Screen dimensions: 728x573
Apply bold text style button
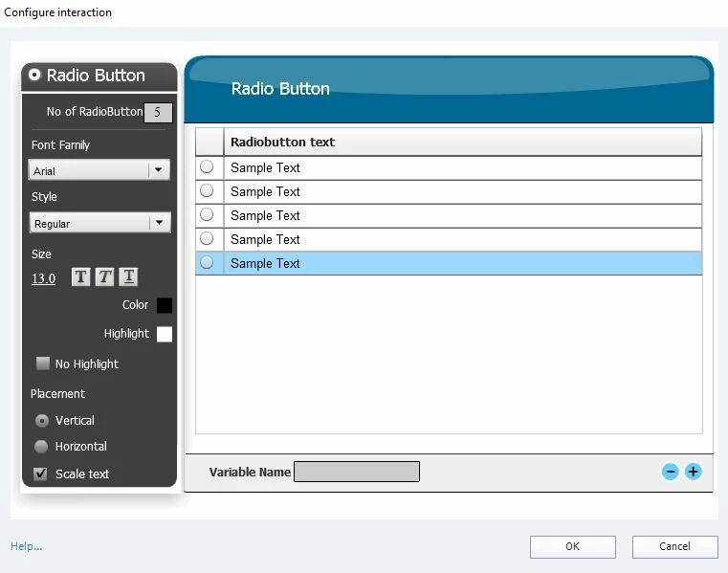80,276
